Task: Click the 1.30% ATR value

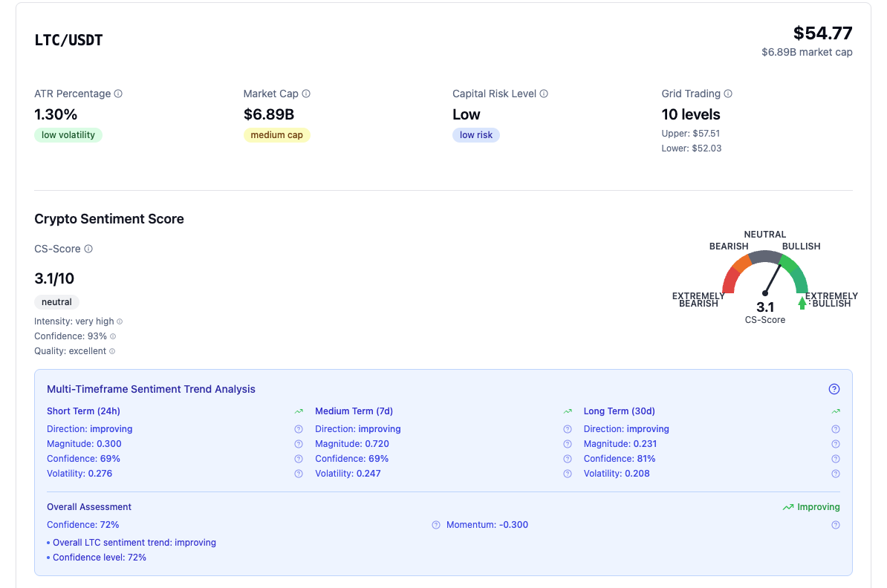Action: 56,115
